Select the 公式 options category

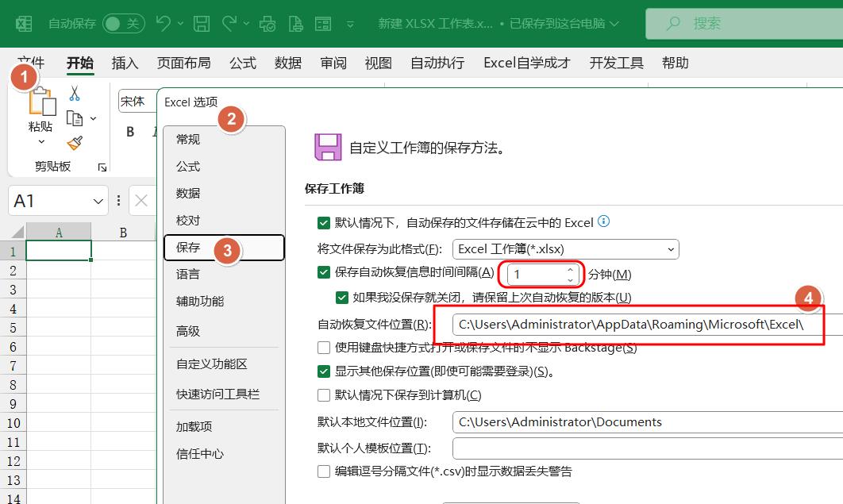click(x=224, y=167)
